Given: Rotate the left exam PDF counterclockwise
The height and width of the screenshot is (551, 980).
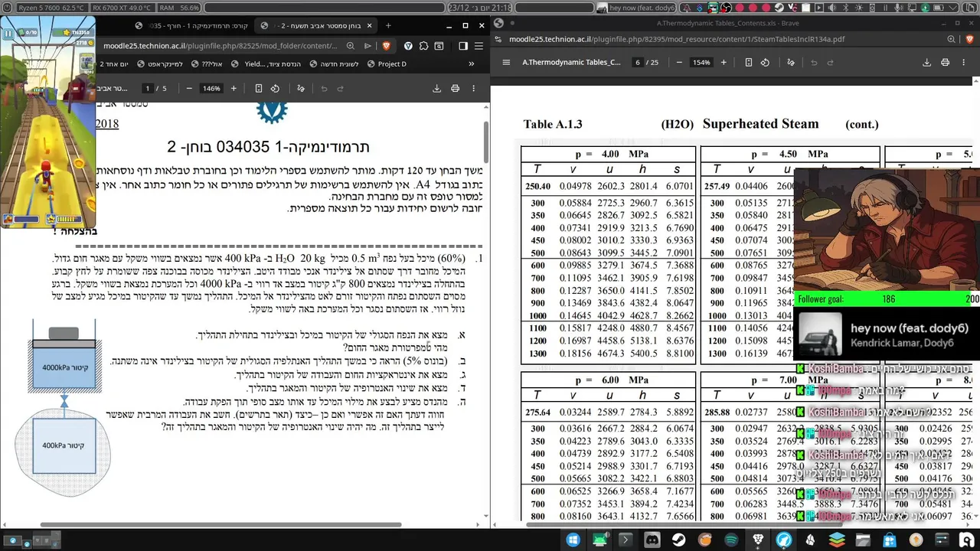Looking at the screenshot, I should tap(275, 89).
